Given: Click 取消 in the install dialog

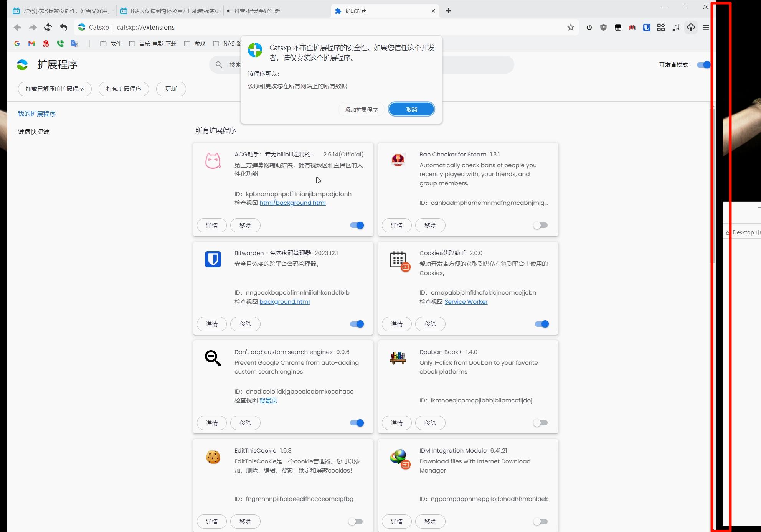Looking at the screenshot, I should click(x=411, y=109).
